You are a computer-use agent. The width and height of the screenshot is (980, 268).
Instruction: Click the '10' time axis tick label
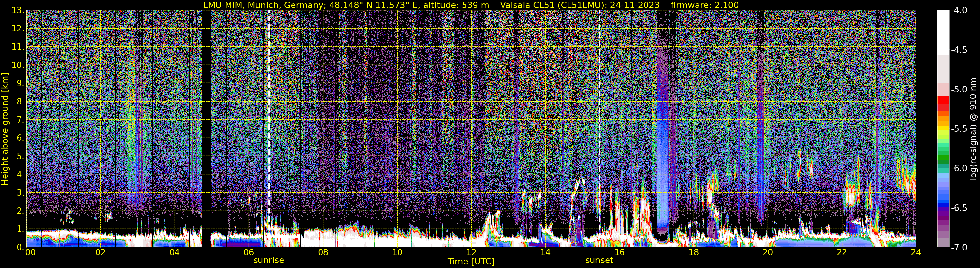397,252
